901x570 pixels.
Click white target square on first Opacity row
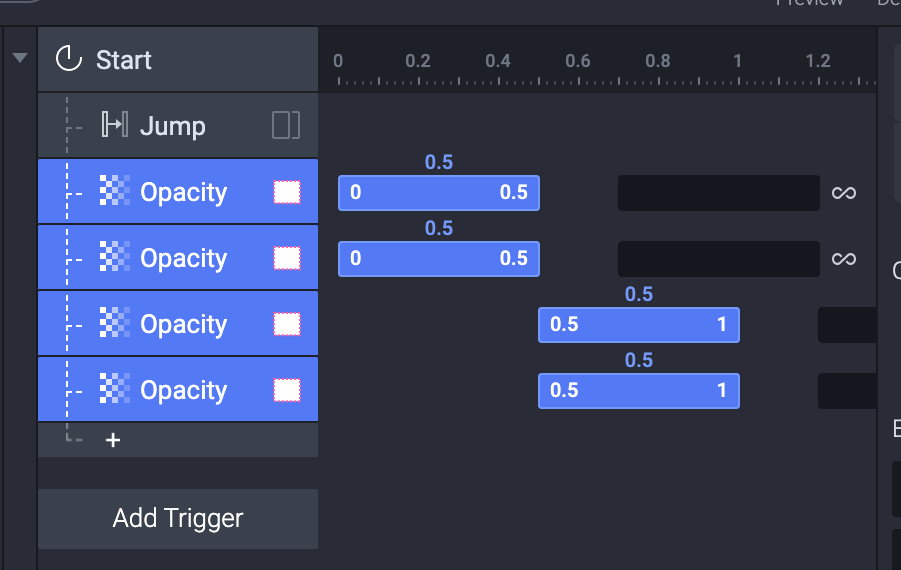coord(287,192)
